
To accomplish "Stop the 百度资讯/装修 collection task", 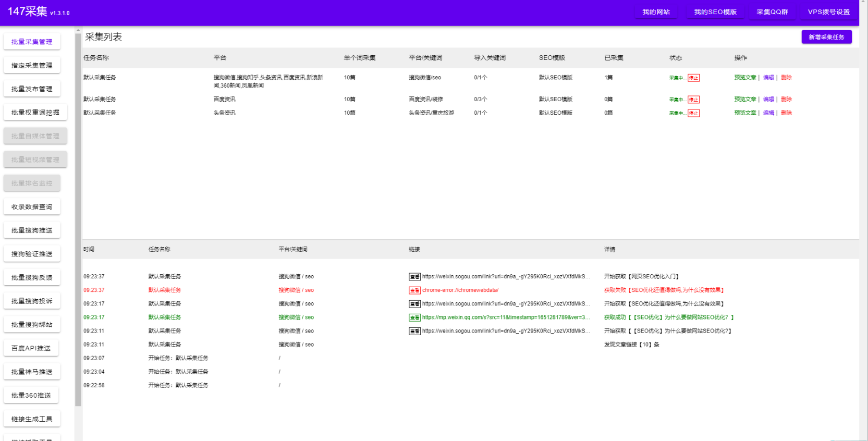I will pos(693,100).
